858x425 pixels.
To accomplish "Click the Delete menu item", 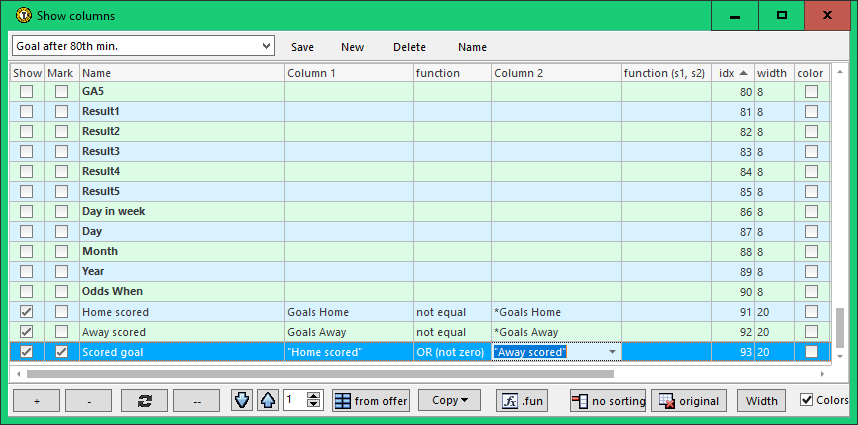I will 409,47.
